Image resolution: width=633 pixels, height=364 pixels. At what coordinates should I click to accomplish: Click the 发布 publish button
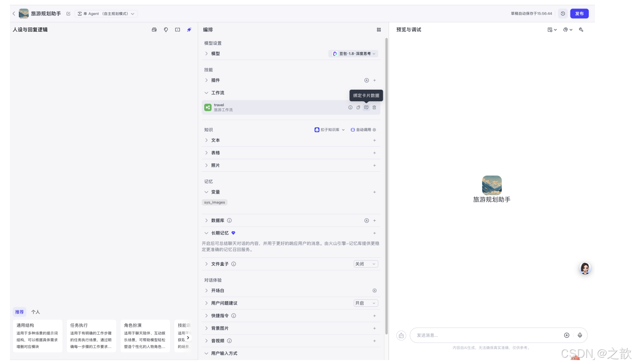click(579, 14)
